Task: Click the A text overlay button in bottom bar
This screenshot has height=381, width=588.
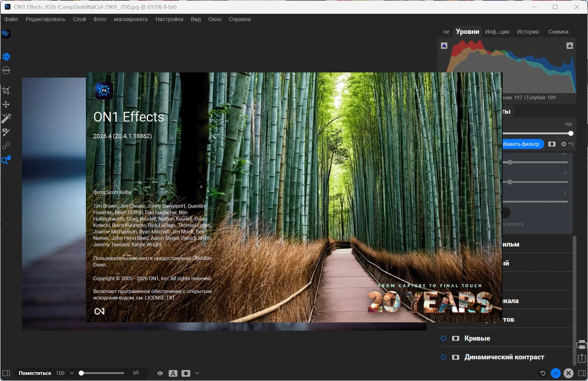Action: tap(173, 373)
